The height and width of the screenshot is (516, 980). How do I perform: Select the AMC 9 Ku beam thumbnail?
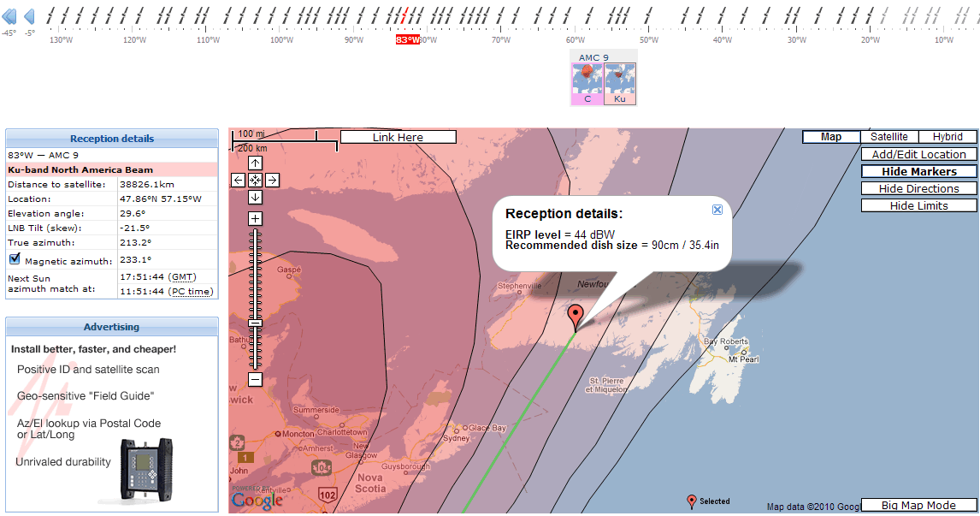620,83
